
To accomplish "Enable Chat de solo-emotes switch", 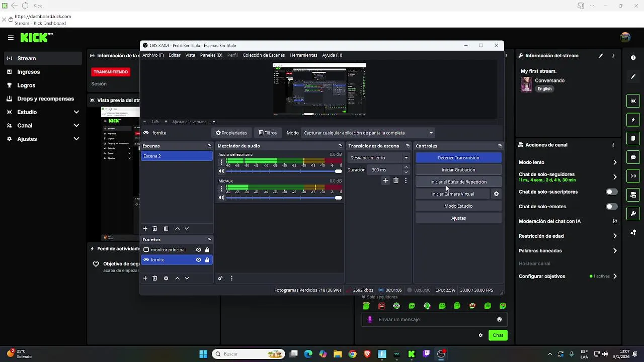I will 611,207.
